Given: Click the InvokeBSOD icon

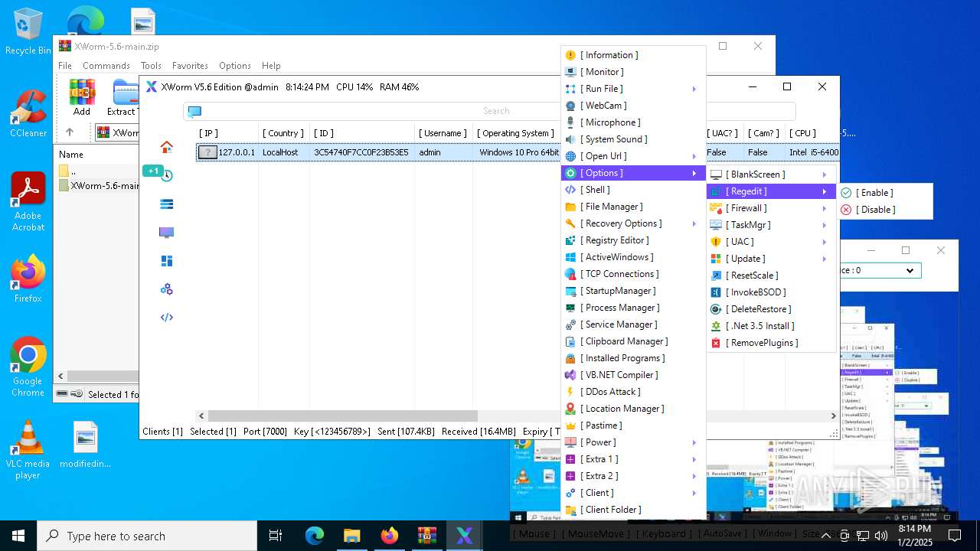Looking at the screenshot, I should [x=716, y=292].
